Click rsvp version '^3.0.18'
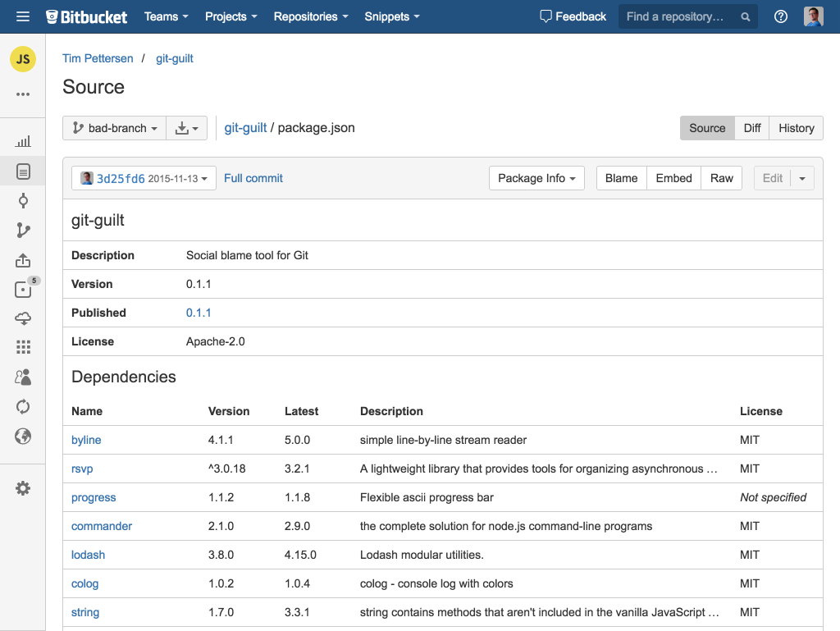840x631 pixels. (226, 469)
